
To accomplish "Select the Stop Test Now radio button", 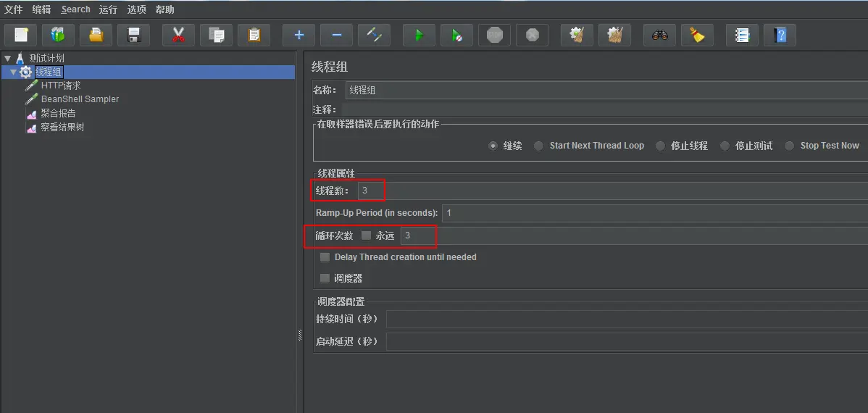I will 790,146.
